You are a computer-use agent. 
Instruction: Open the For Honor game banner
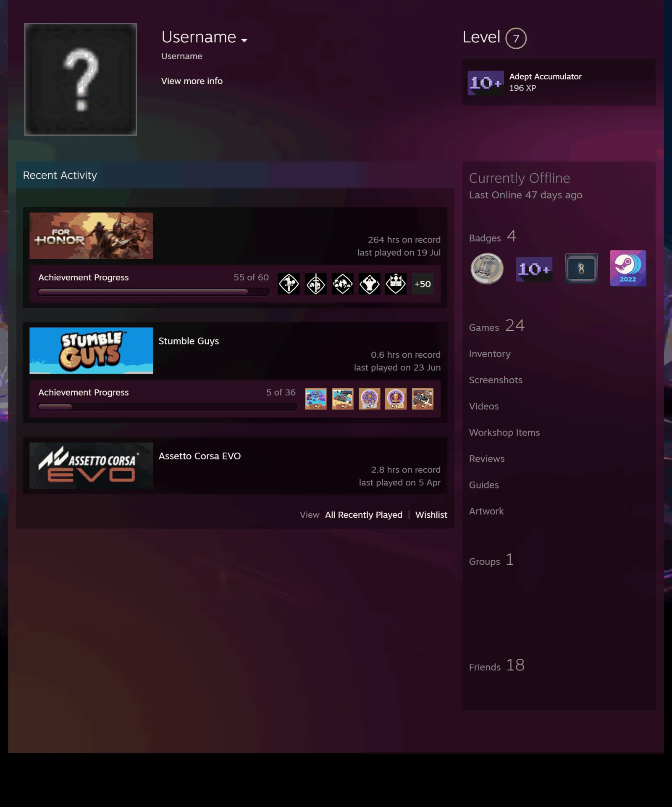pyautogui.click(x=91, y=236)
